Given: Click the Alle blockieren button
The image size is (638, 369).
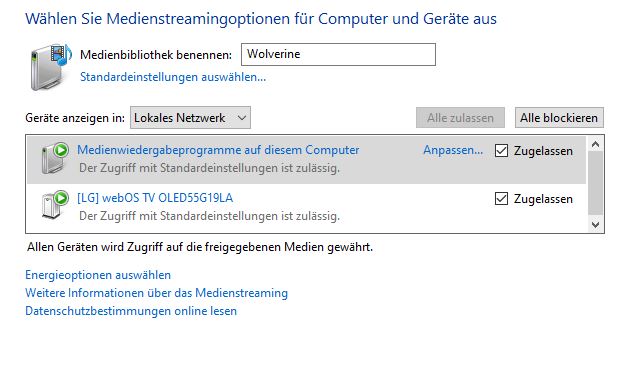Looking at the screenshot, I should point(559,118).
